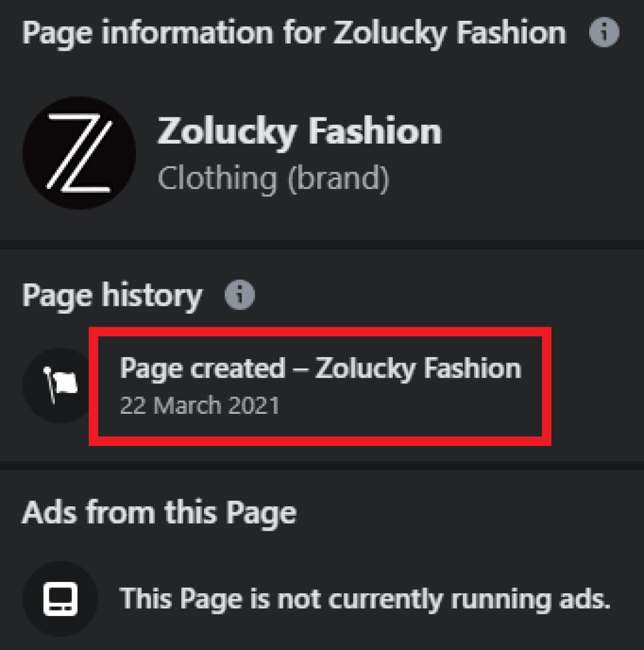644x650 pixels.
Task: Click info icon beside Page information heading
Action: [x=603, y=32]
